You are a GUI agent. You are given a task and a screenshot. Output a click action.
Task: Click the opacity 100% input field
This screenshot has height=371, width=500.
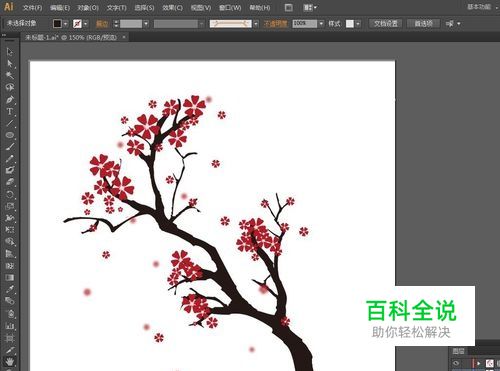click(305, 23)
